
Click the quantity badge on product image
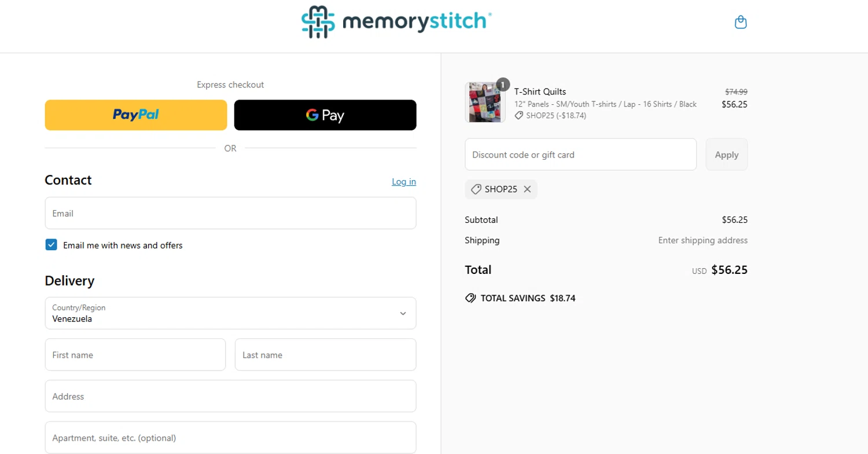tap(503, 85)
